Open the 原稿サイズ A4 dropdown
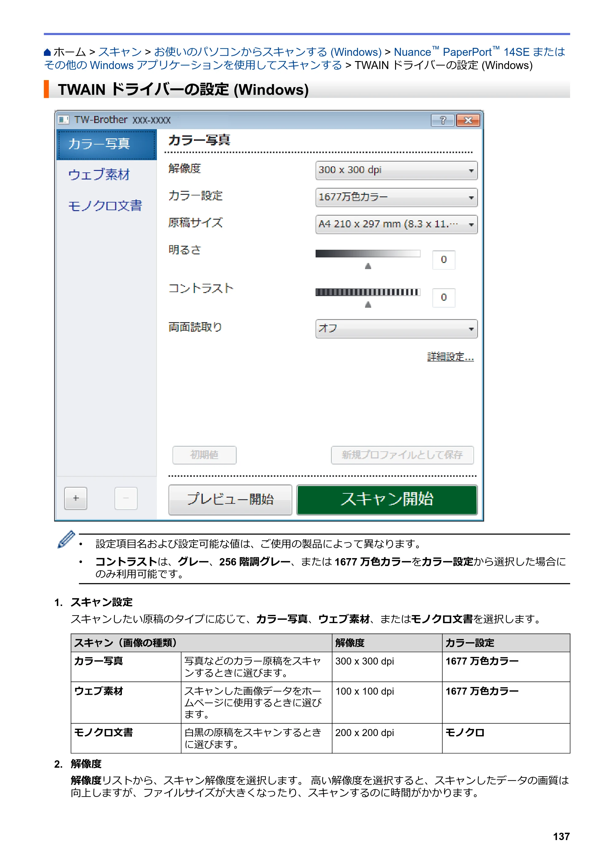This screenshot has height=868, width=614. pyautogui.click(x=396, y=225)
